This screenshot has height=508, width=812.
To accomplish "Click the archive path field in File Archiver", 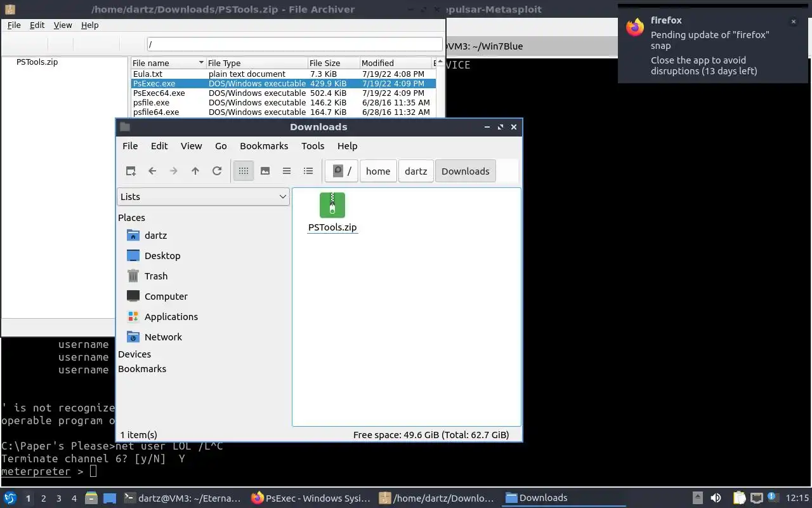I will 294,44.
